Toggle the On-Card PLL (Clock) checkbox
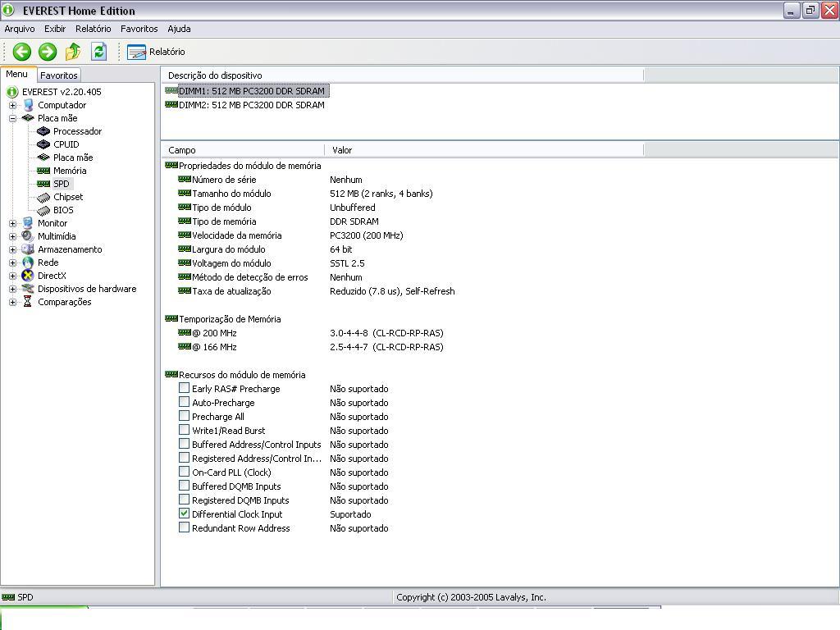Viewport: 840px width, 630px height. point(184,472)
